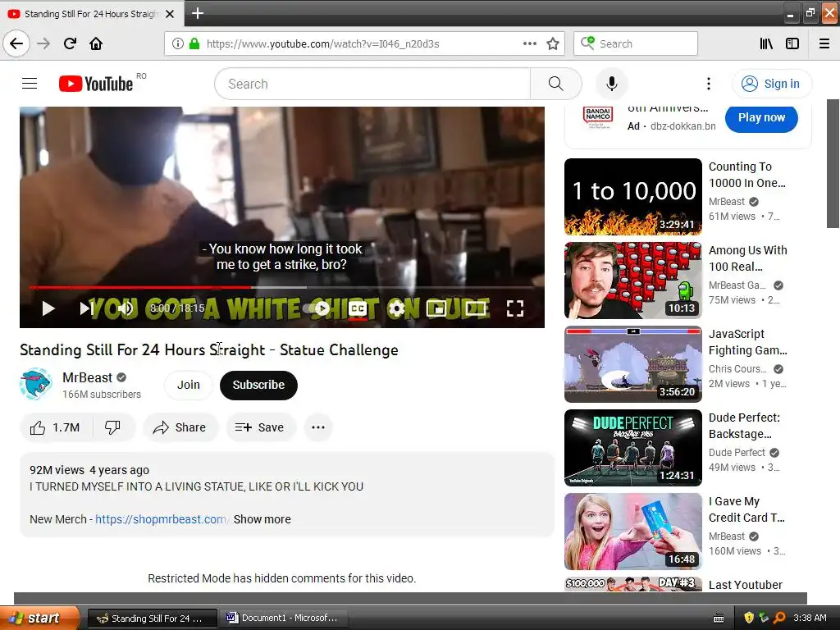Viewport: 840px width, 630px height.
Task: Click the system tray clock 3:38 AM
Action: (810, 618)
